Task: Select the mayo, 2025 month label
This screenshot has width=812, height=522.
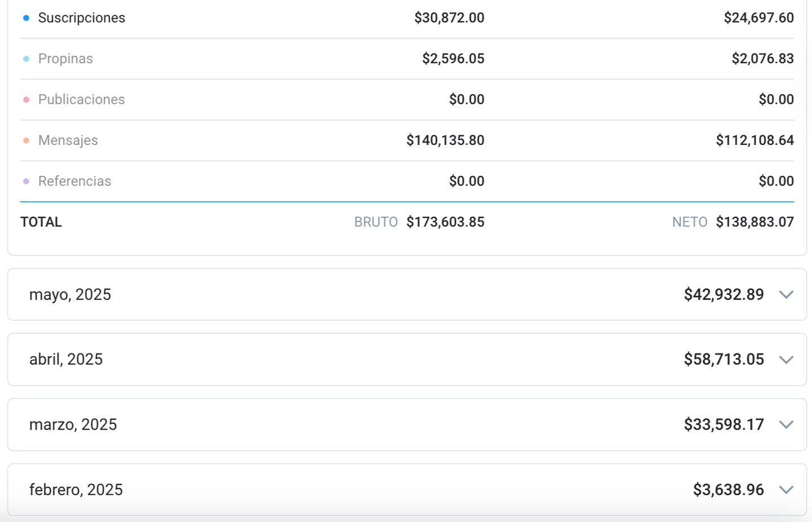Action: [x=70, y=295]
